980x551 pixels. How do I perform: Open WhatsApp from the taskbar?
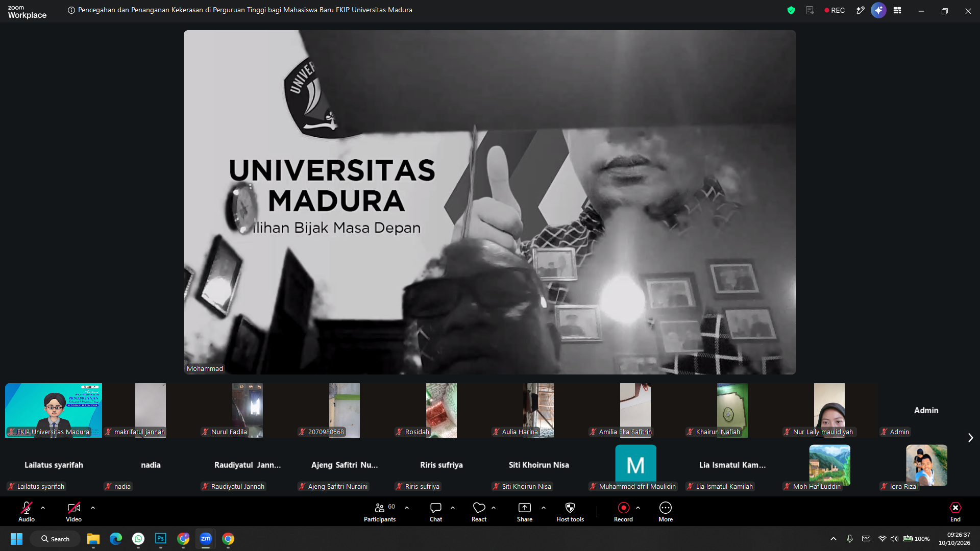coord(138,539)
